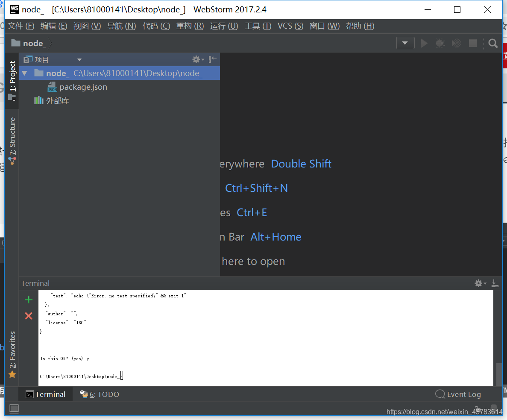Select the node_ project root row
The image size is (507, 420).
click(x=120, y=73)
